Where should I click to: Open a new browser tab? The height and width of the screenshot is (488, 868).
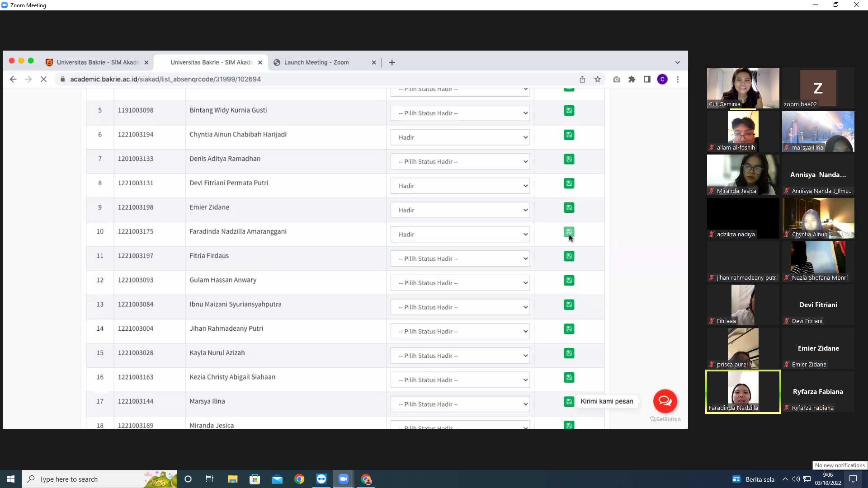[392, 62]
